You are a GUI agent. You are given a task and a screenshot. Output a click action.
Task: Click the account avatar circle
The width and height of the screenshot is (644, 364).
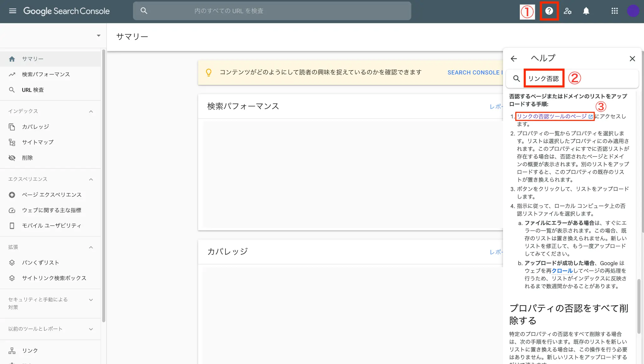(633, 11)
